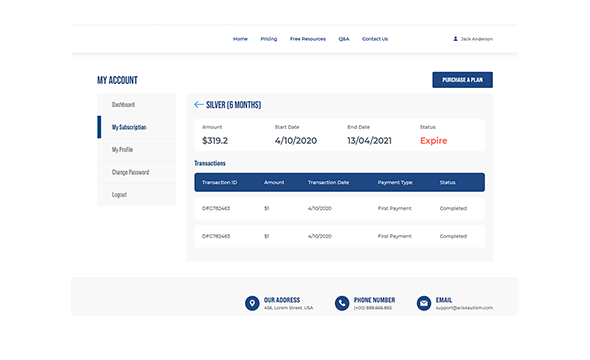The image size is (590, 360).
Task: Navigate to Contact Us
Action: pos(375,39)
